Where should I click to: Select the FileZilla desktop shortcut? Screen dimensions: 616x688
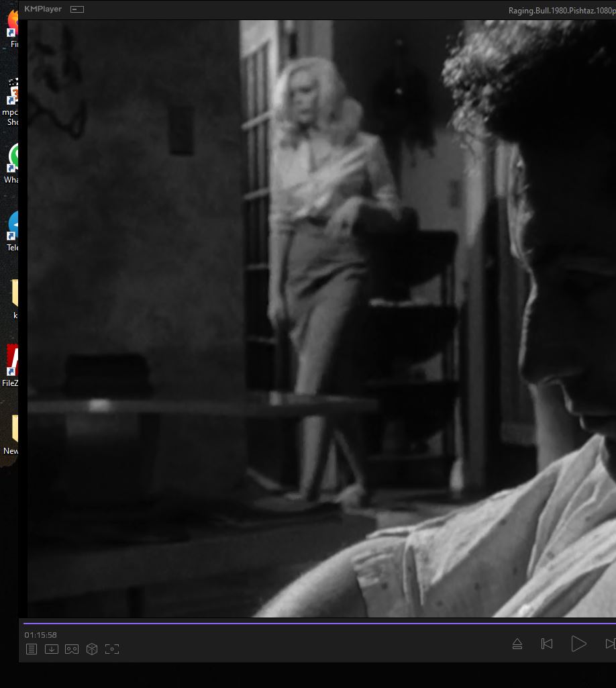tap(11, 362)
